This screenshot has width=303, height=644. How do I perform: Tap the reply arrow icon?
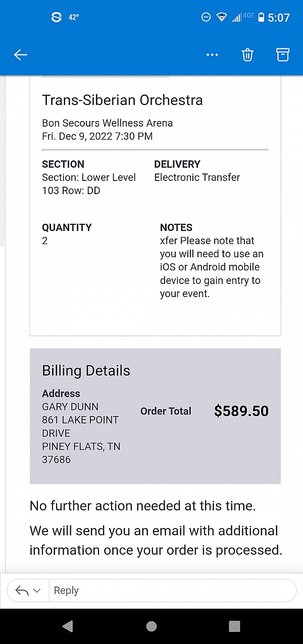point(22,591)
